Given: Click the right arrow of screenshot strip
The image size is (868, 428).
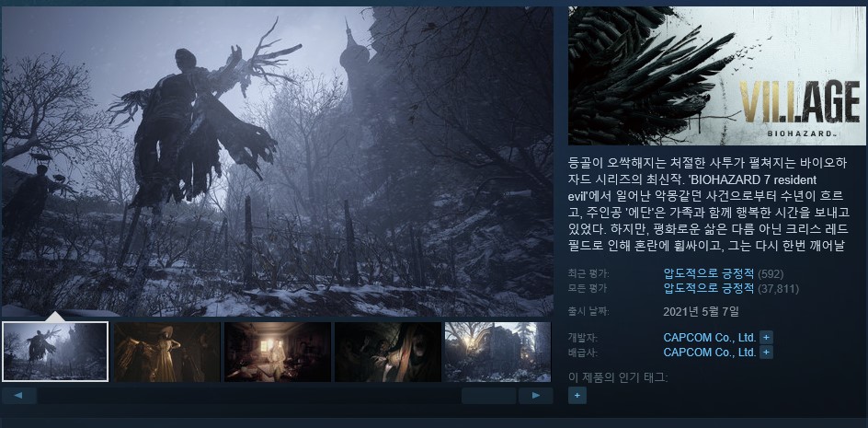Looking at the screenshot, I should (x=535, y=395).
